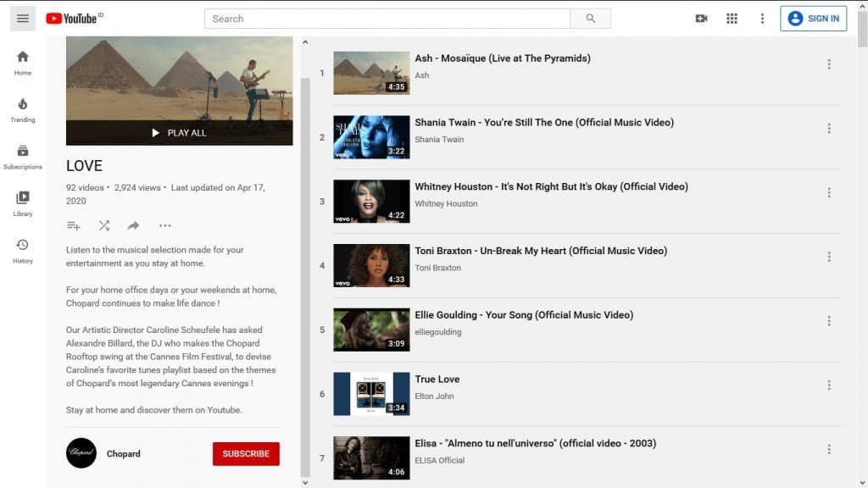Open the Elton John channel link
This screenshot has height=488, width=868.
[434, 396]
